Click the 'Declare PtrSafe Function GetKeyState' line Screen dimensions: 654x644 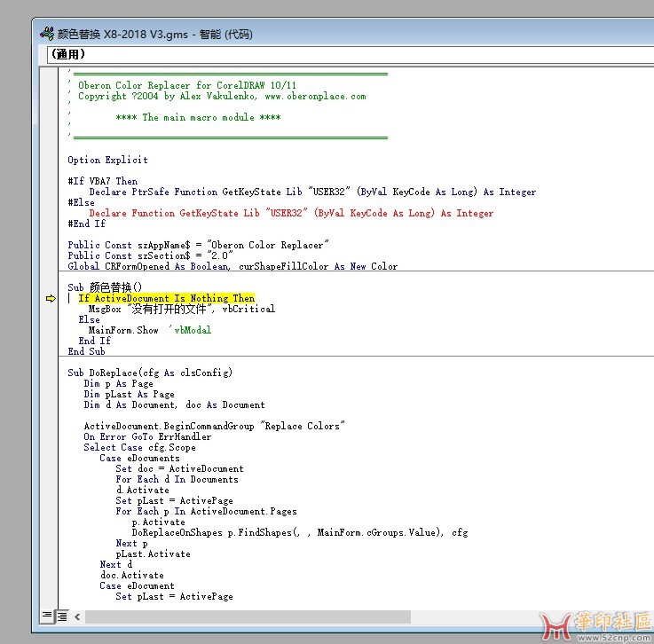(312, 192)
